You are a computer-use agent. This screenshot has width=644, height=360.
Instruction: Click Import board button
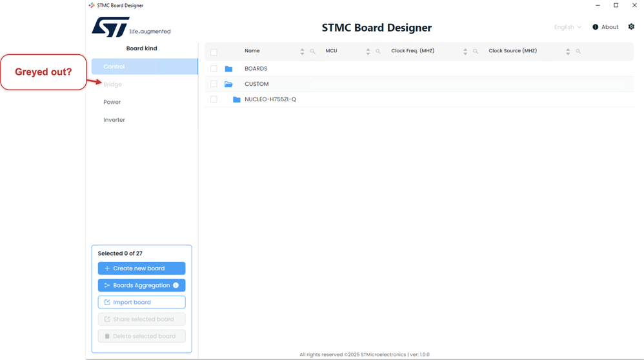[x=142, y=302]
